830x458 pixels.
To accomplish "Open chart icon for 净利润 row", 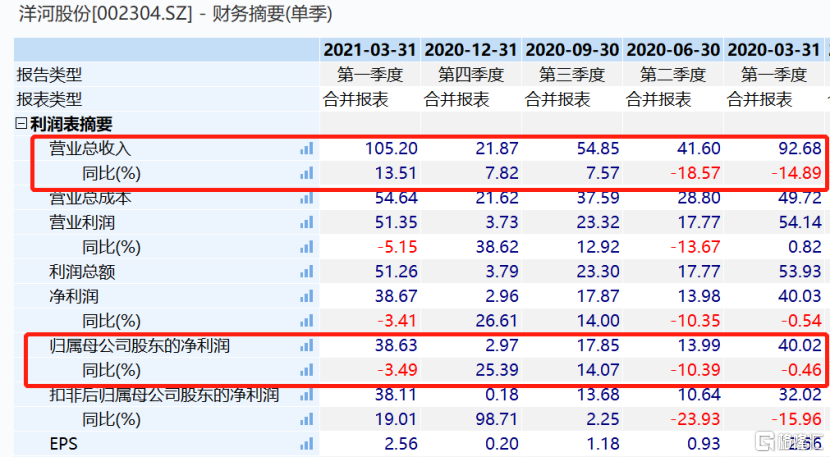I will pos(306,297).
